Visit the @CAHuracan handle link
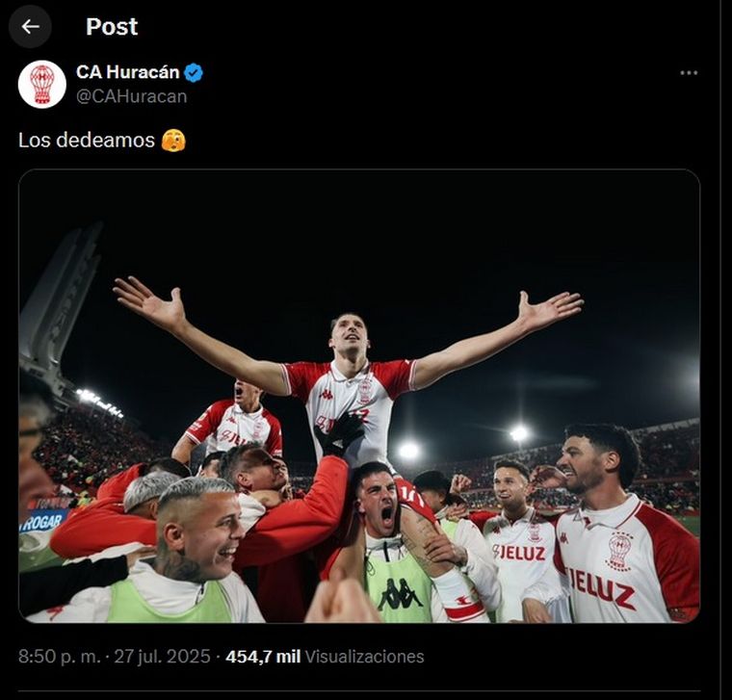732x700 pixels. click(x=131, y=95)
